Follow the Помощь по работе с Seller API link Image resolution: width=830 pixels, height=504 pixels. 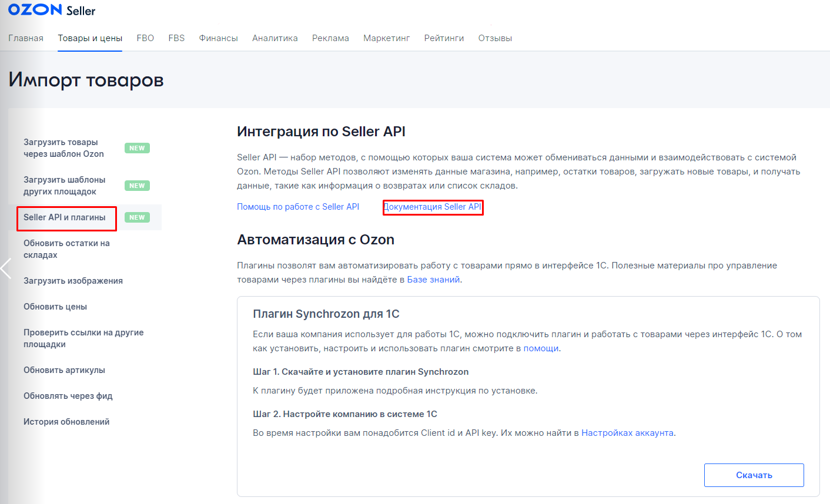(298, 207)
